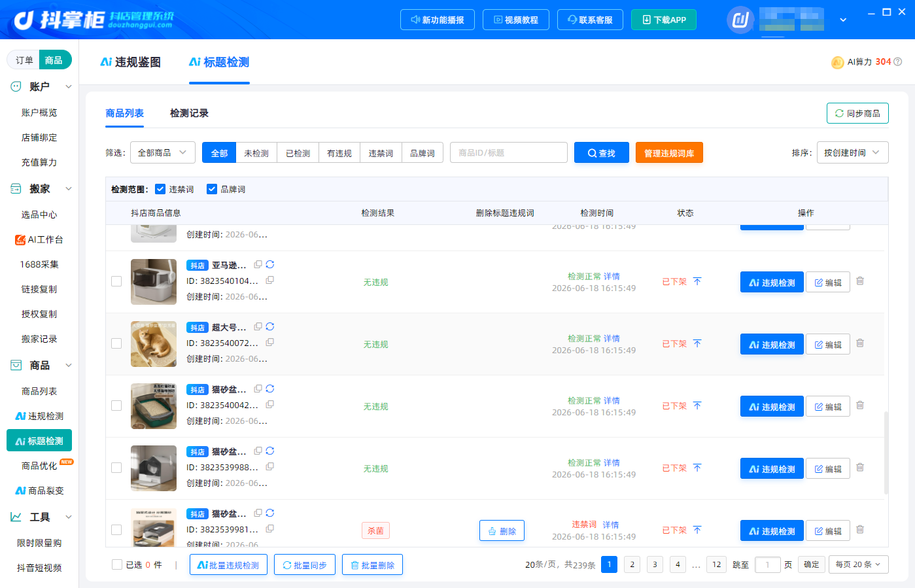Delete the 亚马逊 product row via trash icon
Screen dimensions: 915x588
click(860, 281)
